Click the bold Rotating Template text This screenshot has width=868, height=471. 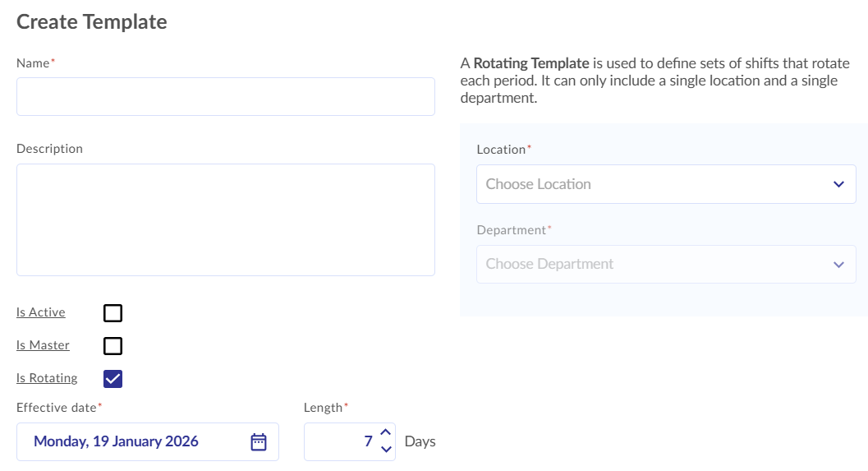pos(531,63)
